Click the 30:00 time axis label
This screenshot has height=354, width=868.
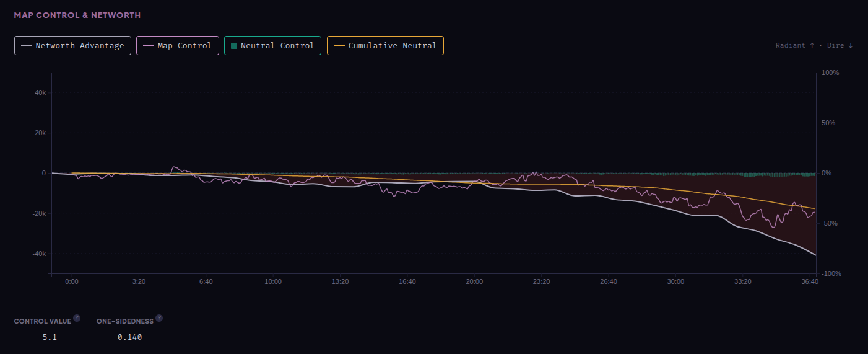pos(675,281)
